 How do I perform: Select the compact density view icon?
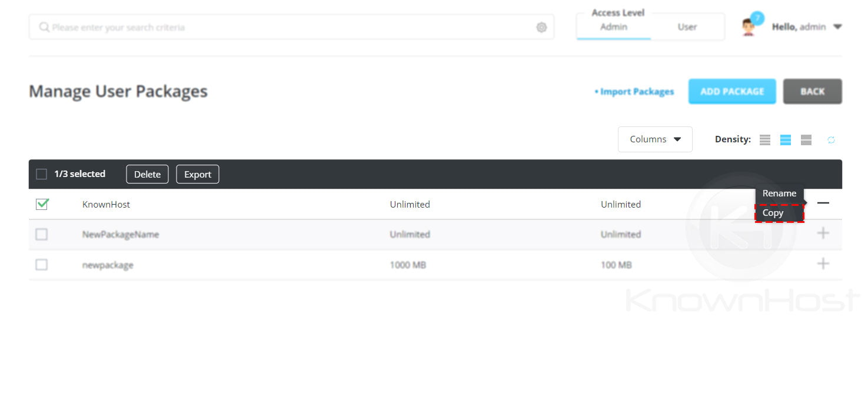pyautogui.click(x=764, y=139)
